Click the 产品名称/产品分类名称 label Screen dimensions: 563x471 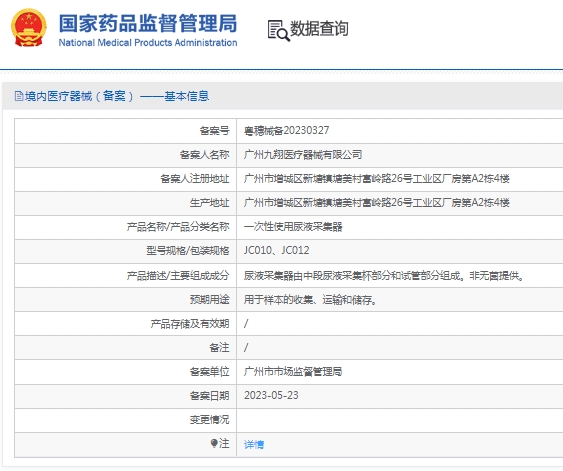(x=178, y=227)
